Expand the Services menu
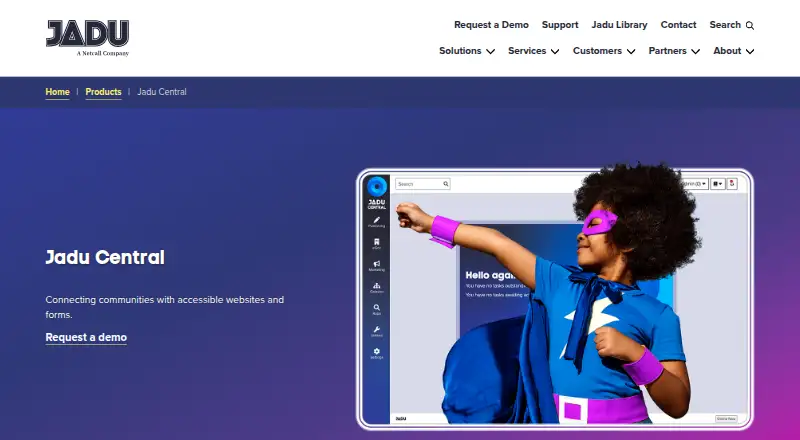Image resolution: width=800 pixels, height=440 pixels. coord(534,51)
